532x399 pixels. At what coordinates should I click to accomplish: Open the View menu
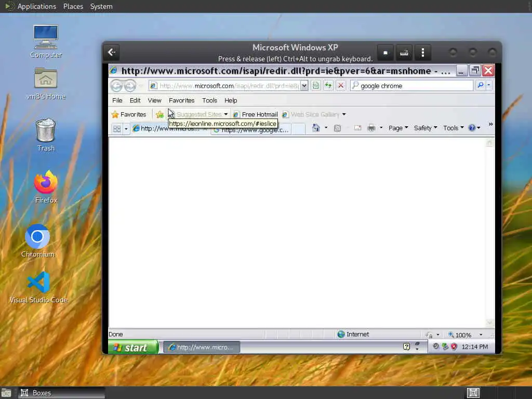154,100
